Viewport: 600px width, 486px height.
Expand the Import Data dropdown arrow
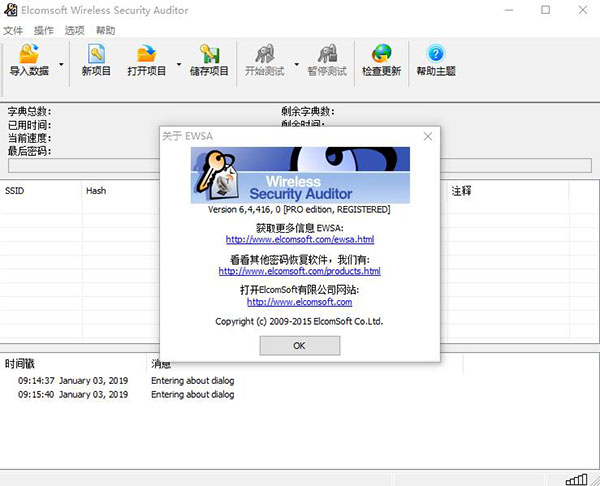point(61,64)
